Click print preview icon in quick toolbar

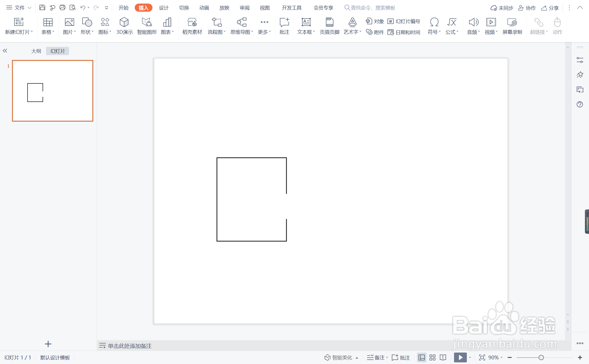tap(73, 8)
